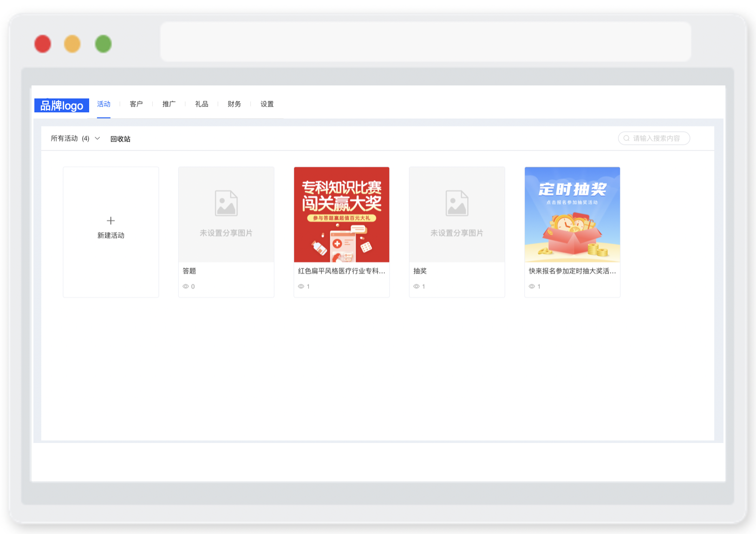
Task: Click the yellow window minimize dot
Action: [x=72, y=44]
